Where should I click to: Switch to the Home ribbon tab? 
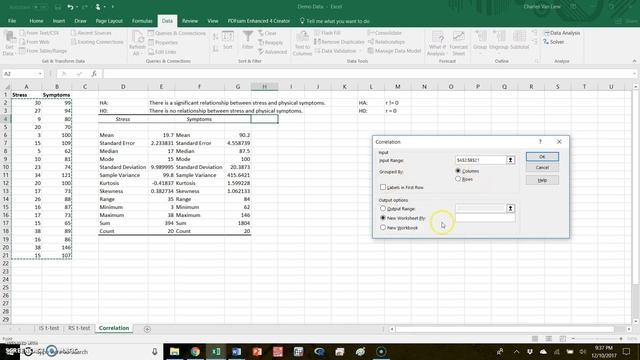click(36, 21)
